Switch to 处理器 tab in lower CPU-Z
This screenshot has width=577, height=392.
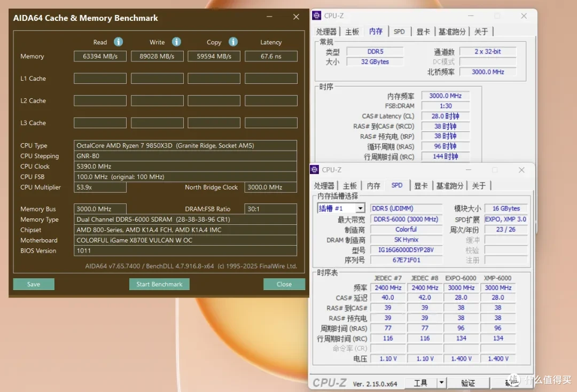click(324, 186)
